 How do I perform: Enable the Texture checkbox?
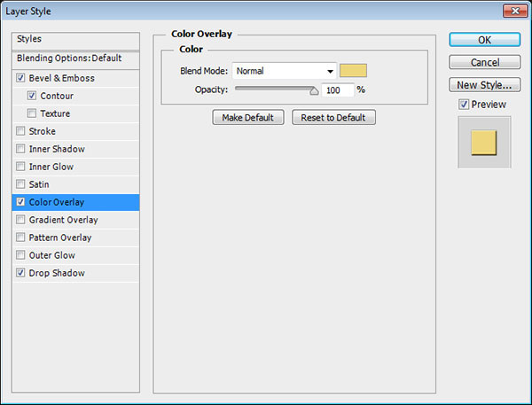point(32,113)
